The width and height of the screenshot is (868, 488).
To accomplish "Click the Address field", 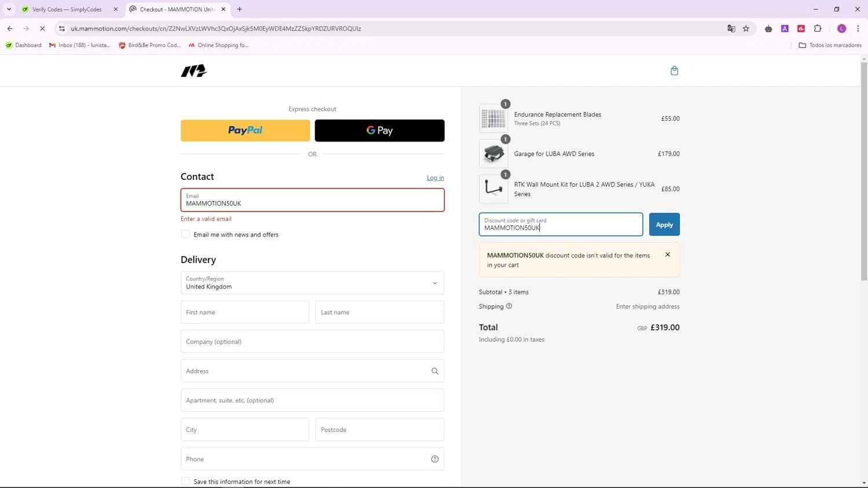I will pyautogui.click(x=312, y=371).
